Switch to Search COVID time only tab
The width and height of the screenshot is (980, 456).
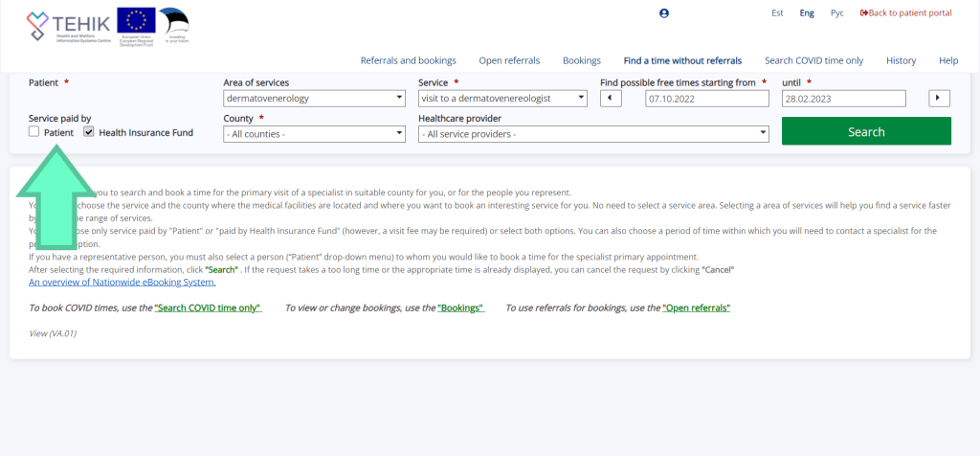(x=813, y=60)
